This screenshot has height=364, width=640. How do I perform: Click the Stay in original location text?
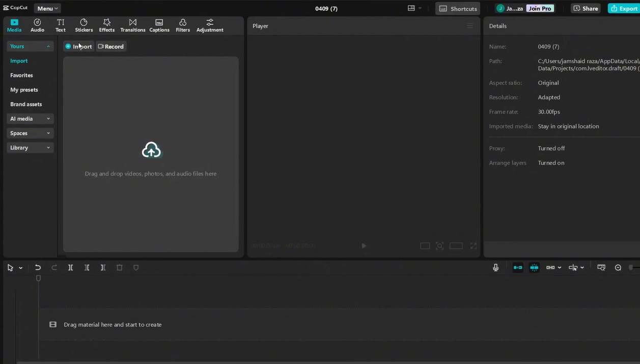coord(568,126)
